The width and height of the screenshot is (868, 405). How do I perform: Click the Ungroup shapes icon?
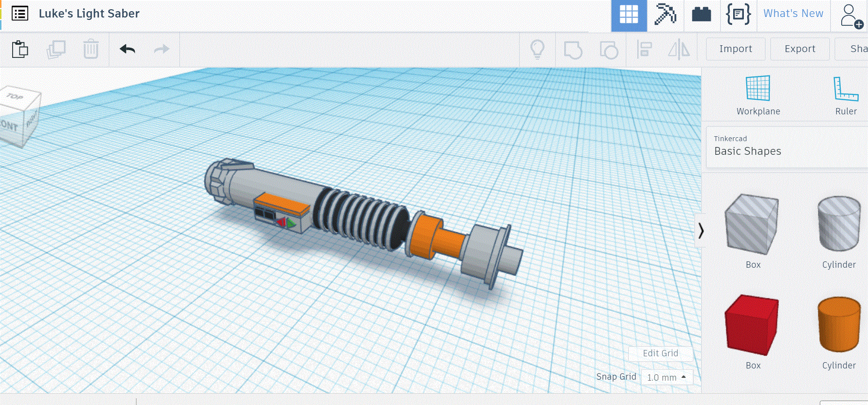coord(609,50)
